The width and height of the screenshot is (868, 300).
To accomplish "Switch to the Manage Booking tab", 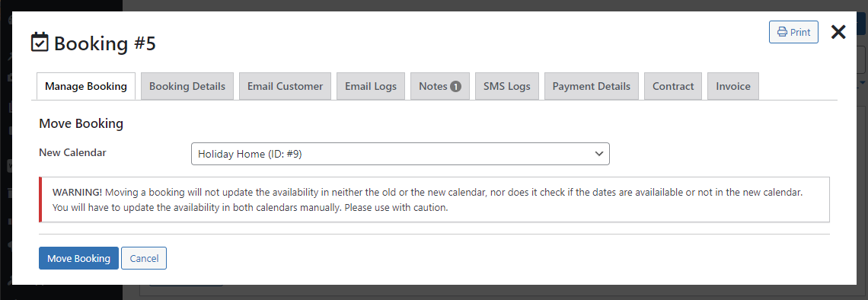I will pyautogui.click(x=86, y=86).
